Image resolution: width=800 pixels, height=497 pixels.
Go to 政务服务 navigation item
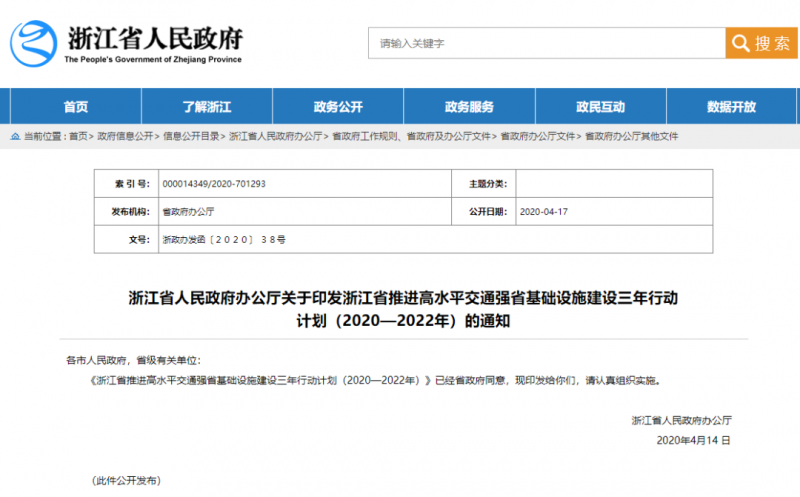[x=469, y=107]
